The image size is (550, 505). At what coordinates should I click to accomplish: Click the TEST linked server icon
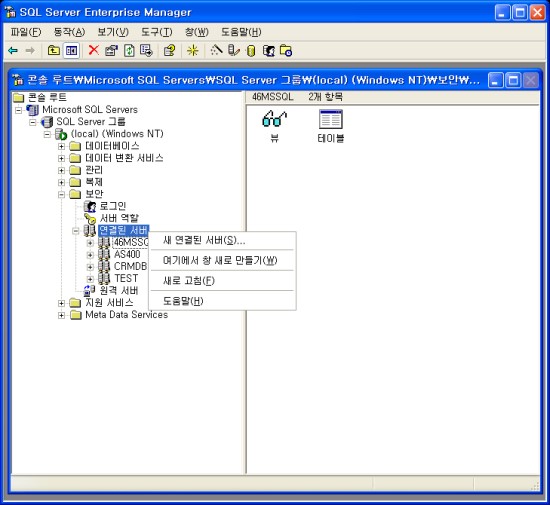pyautogui.click(x=104, y=278)
